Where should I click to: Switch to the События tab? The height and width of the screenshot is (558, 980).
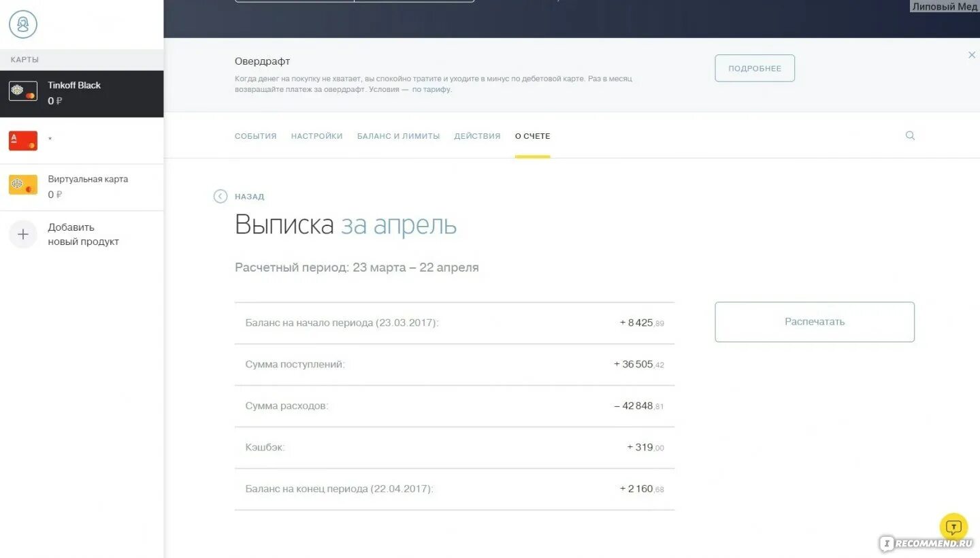[256, 136]
